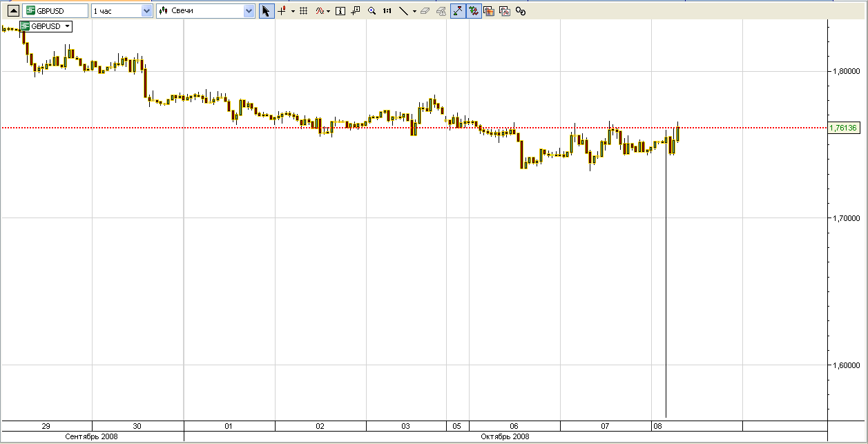Click the 1:1 scale reset icon
The image size is (868, 444).
click(387, 11)
